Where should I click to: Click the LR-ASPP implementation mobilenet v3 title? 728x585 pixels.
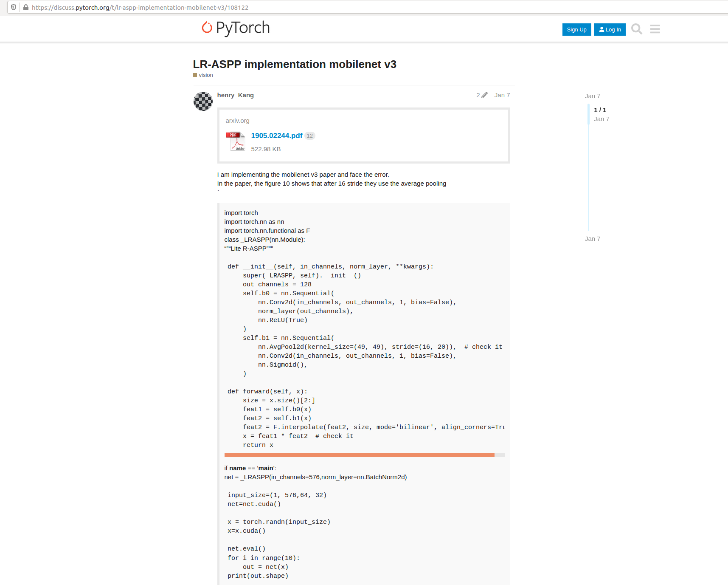coord(295,64)
